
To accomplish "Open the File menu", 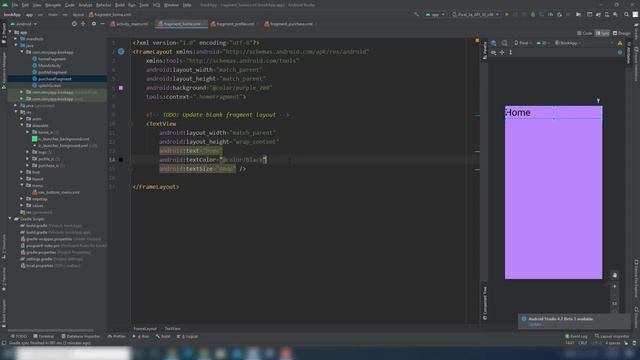I will tap(15, 5).
